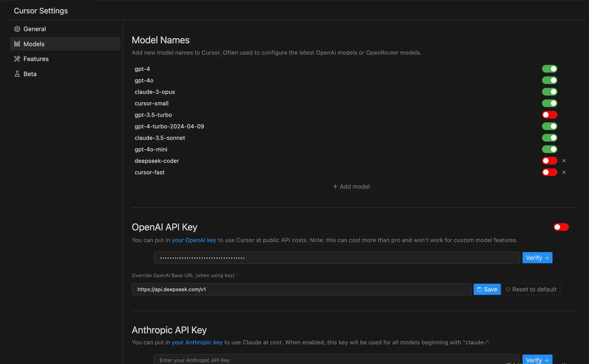Click the Models bar chart icon

click(x=17, y=44)
